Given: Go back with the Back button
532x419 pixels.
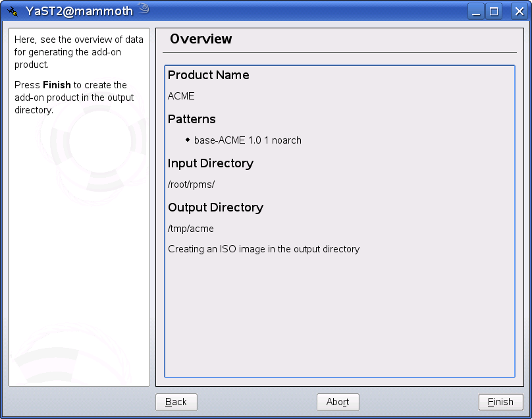Looking at the screenshot, I should 176,402.
